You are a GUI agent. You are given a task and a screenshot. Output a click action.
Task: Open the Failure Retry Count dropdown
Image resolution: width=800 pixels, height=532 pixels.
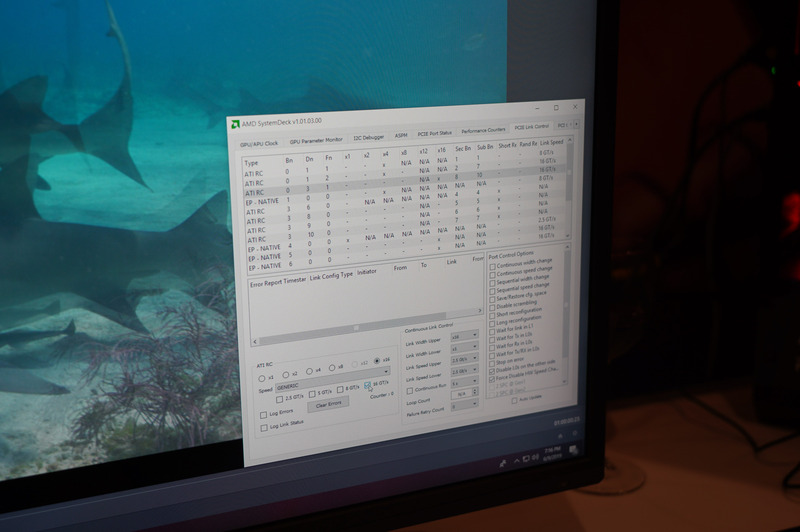[x=464, y=405]
